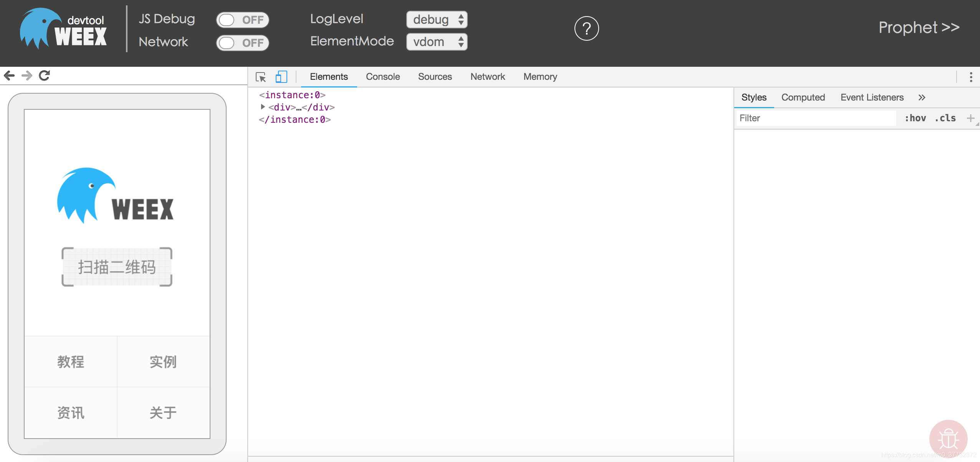Go forward with the right arrow
The width and height of the screenshot is (980, 462).
coord(26,76)
